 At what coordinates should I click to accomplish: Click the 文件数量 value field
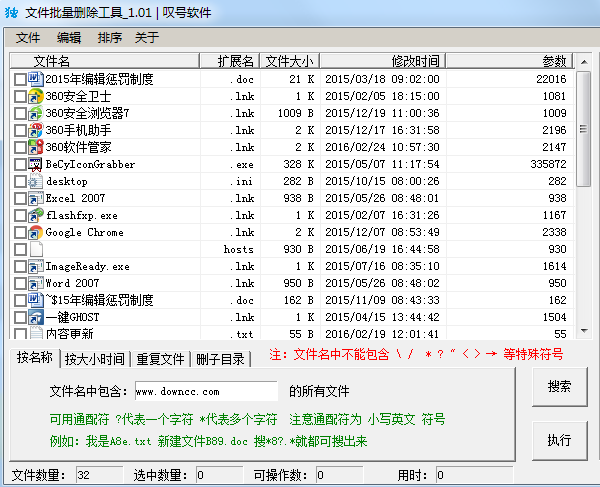coord(99,475)
